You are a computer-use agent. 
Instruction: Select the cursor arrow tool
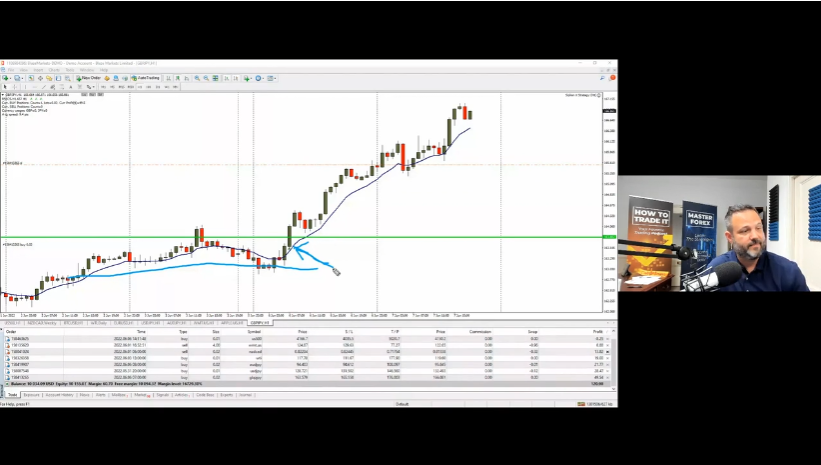[5, 86]
